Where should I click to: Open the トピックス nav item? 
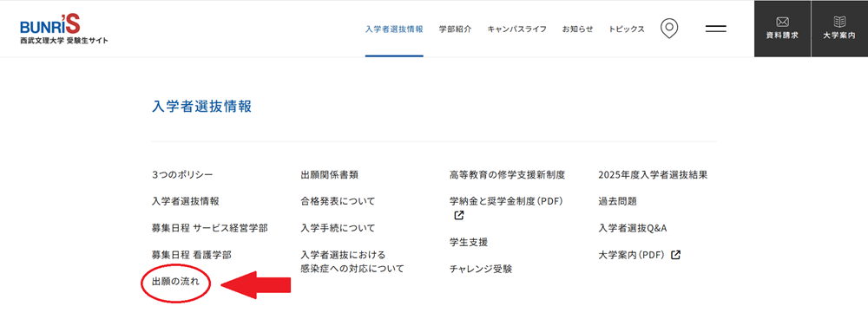click(x=627, y=29)
